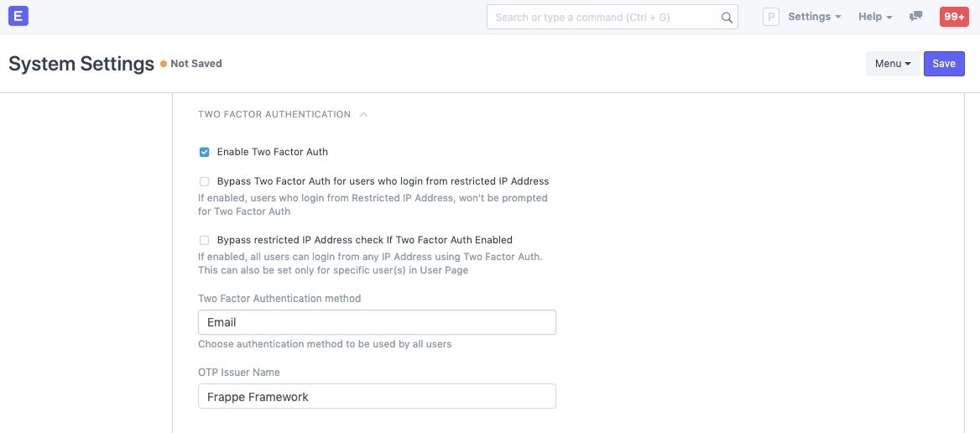Image resolution: width=980 pixels, height=433 pixels.
Task: Open the chat messages icon
Action: coord(916,17)
